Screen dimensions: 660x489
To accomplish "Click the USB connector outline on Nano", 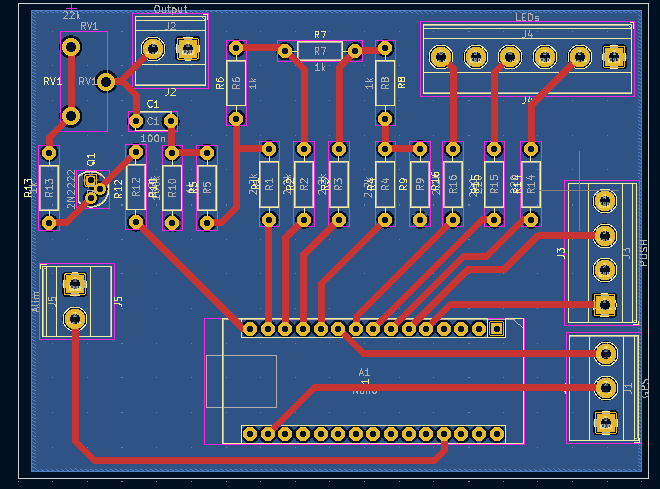I will click(x=241, y=381).
